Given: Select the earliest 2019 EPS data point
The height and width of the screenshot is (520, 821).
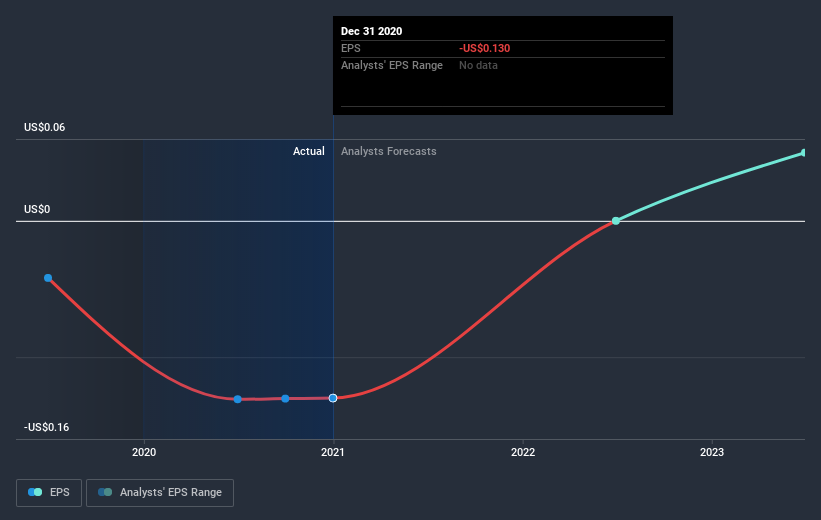Looking at the screenshot, I should (48, 278).
